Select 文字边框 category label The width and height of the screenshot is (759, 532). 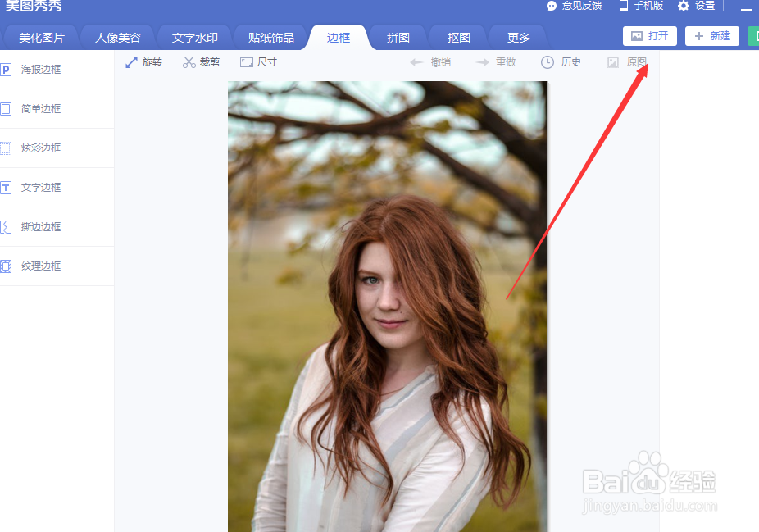tap(41, 188)
